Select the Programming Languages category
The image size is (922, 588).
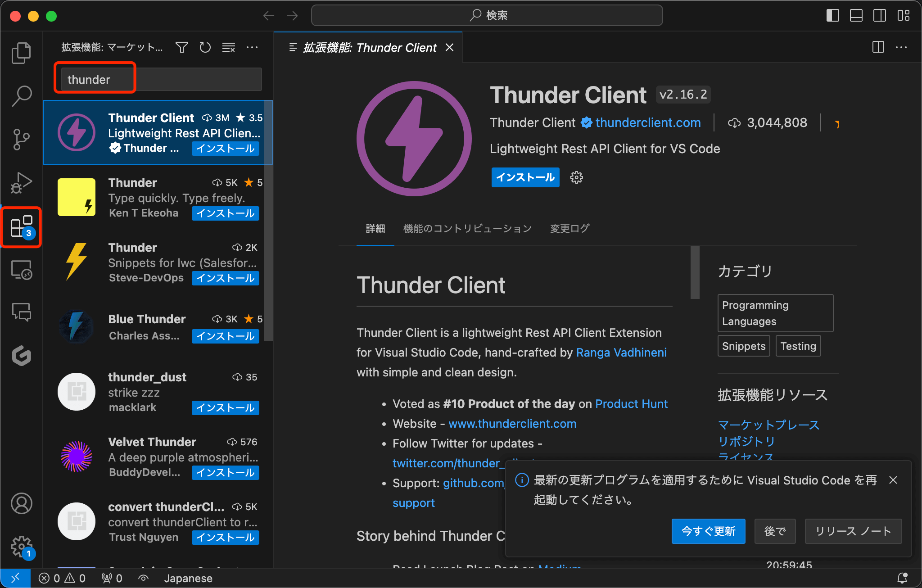coord(775,313)
